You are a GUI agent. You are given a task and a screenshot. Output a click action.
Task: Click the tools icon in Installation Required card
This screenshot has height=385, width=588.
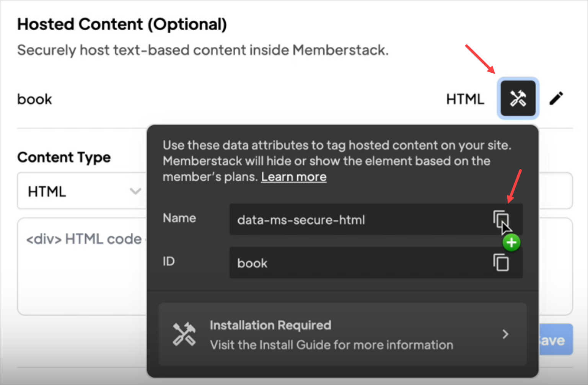tap(184, 334)
